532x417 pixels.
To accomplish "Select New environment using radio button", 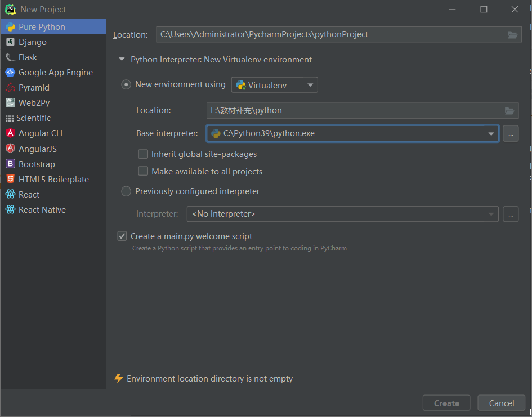I will pyautogui.click(x=126, y=84).
